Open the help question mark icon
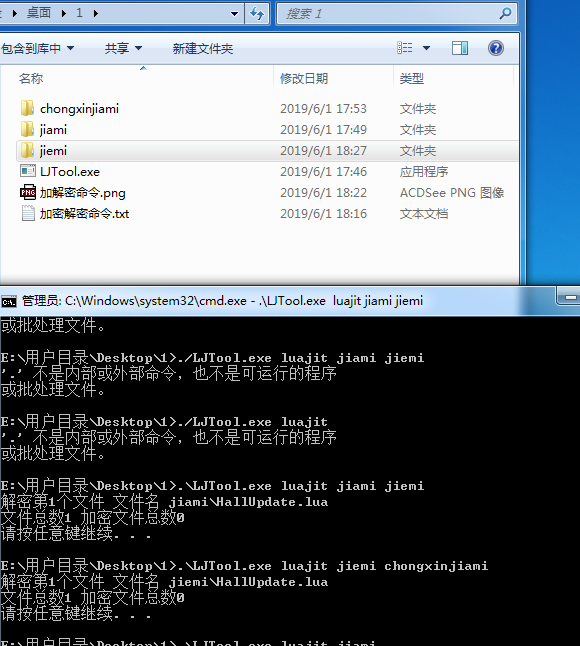The height and width of the screenshot is (646, 580). (x=496, y=48)
